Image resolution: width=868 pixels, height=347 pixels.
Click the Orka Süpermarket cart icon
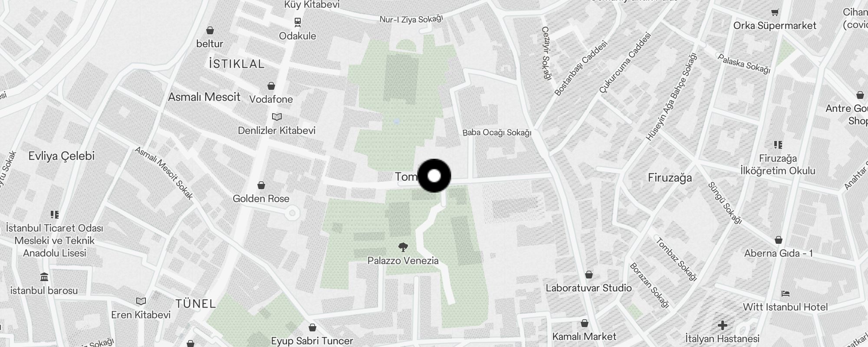pos(775,12)
